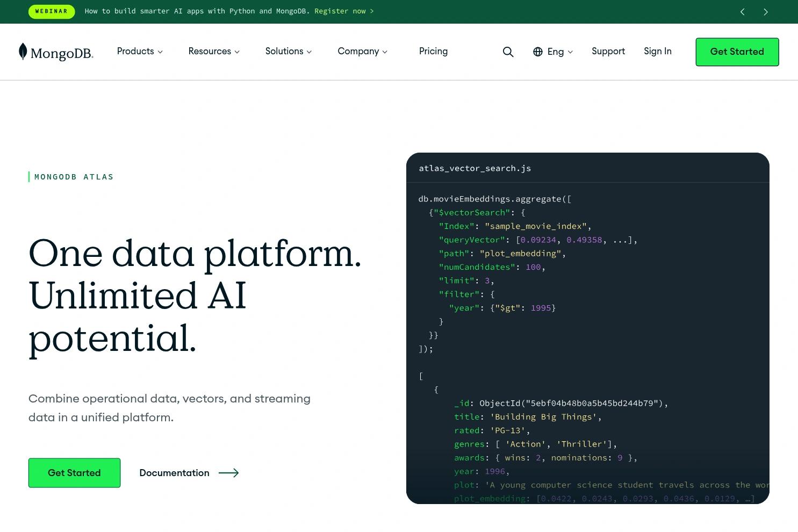
Task: Open the Eng language dropdown
Action: click(560, 52)
